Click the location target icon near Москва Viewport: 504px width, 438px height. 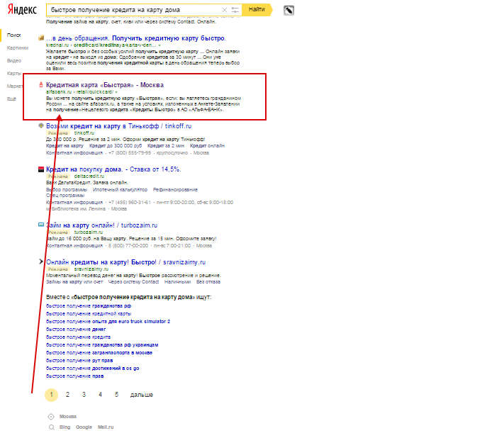51,417
